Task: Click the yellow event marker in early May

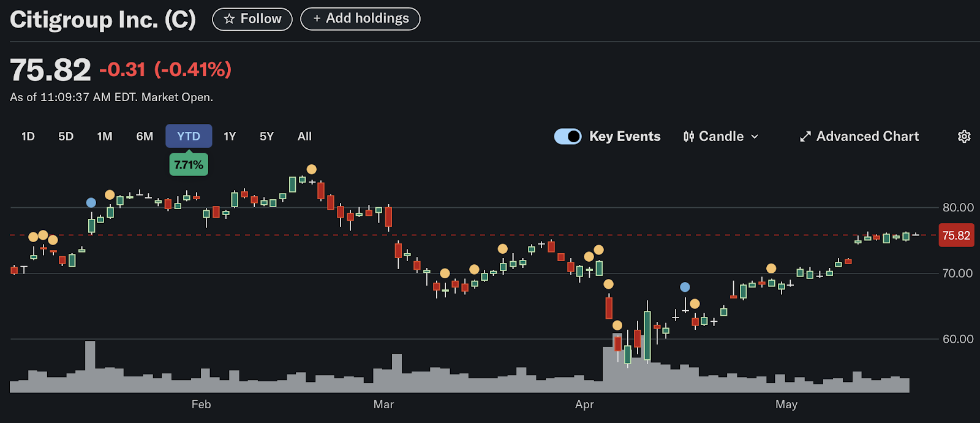Action: (771, 269)
